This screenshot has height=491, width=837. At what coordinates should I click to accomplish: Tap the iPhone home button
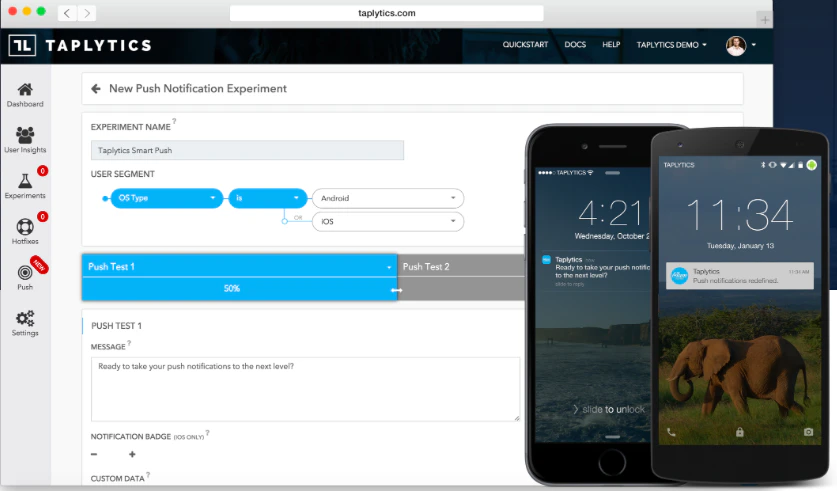coord(612,462)
